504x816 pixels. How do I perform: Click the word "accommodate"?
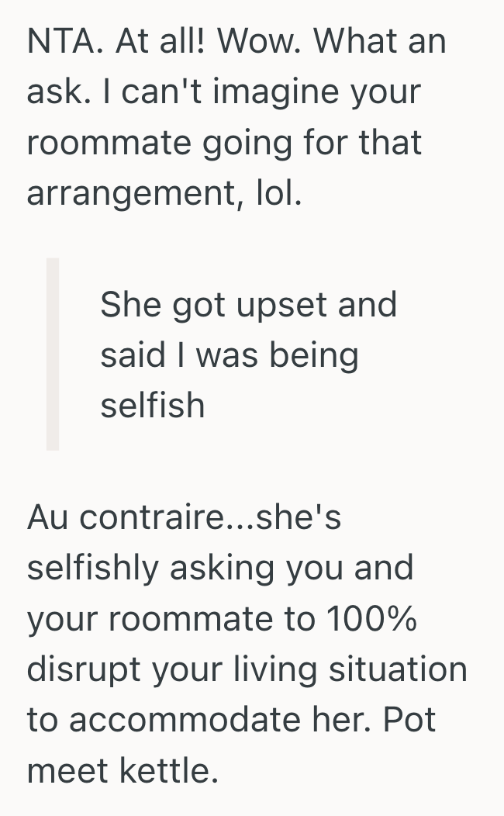[182, 721]
